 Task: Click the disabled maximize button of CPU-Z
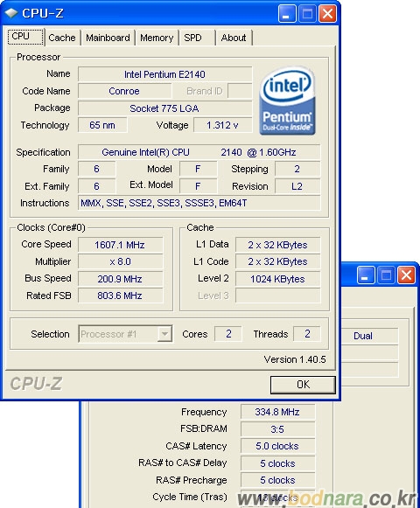(x=307, y=14)
